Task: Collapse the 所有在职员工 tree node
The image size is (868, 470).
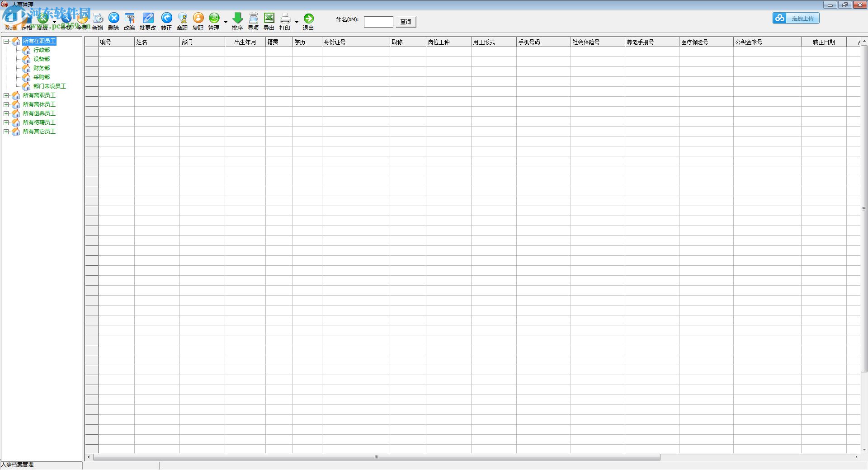Action: click(6, 41)
